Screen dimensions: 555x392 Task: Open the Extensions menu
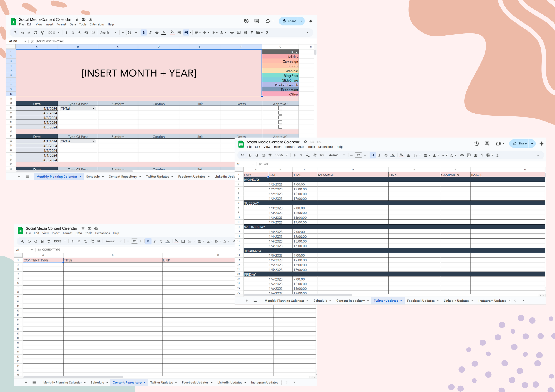[97, 24]
